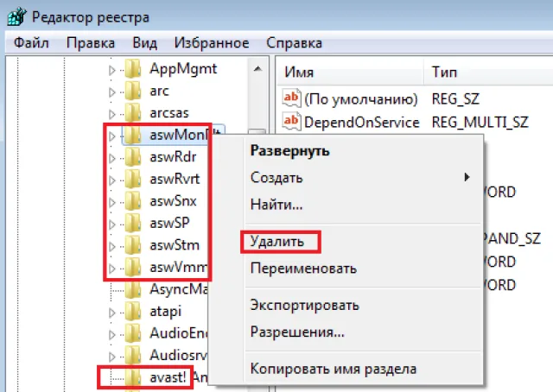Open the Вид menu

click(x=144, y=43)
